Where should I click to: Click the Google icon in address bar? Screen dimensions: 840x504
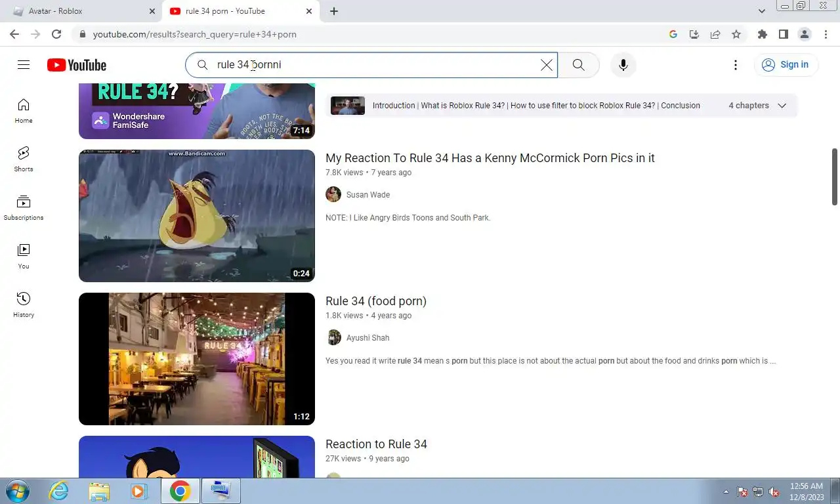point(673,34)
